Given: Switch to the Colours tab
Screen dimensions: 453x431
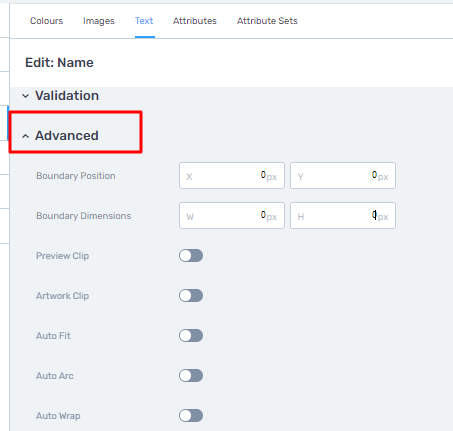Looking at the screenshot, I should pyautogui.click(x=46, y=21).
